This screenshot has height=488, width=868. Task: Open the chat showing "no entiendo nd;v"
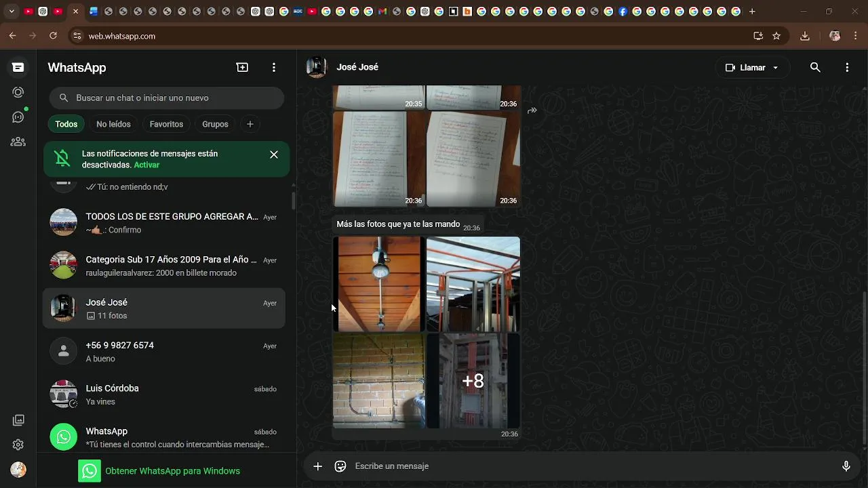[x=164, y=187]
